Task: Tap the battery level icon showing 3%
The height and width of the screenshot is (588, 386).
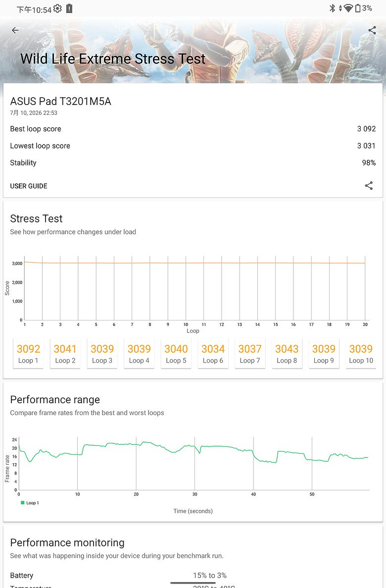Action: (x=358, y=8)
